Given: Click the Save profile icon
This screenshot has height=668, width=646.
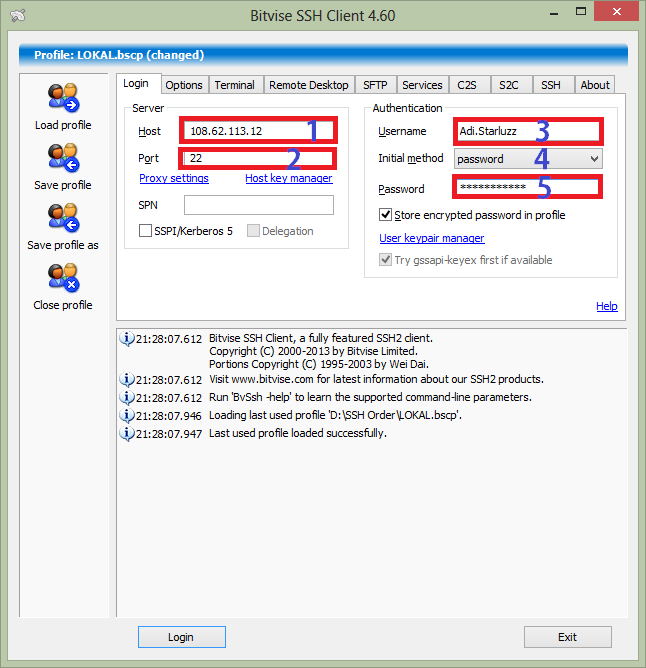Looking at the screenshot, I should pyautogui.click(x=63, y=158).
